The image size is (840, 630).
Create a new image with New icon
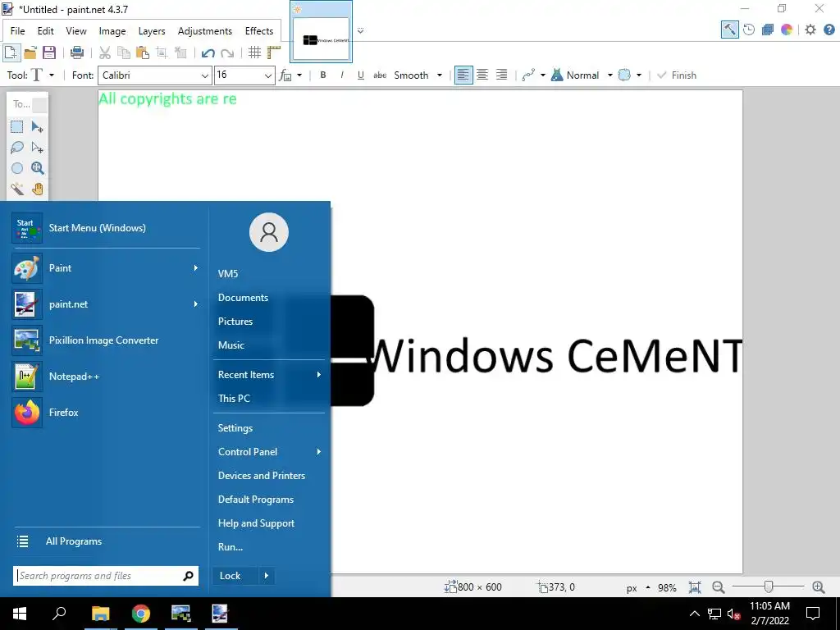pyautogui.click(x=11, y=52)
